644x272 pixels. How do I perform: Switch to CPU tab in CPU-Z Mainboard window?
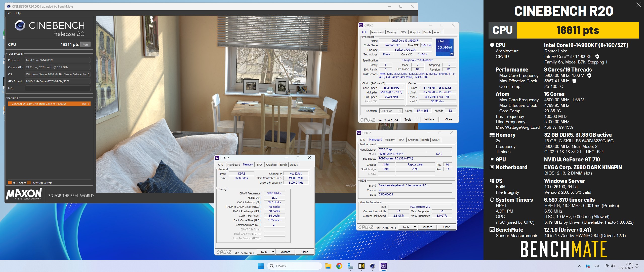click(x=363, y=140)
